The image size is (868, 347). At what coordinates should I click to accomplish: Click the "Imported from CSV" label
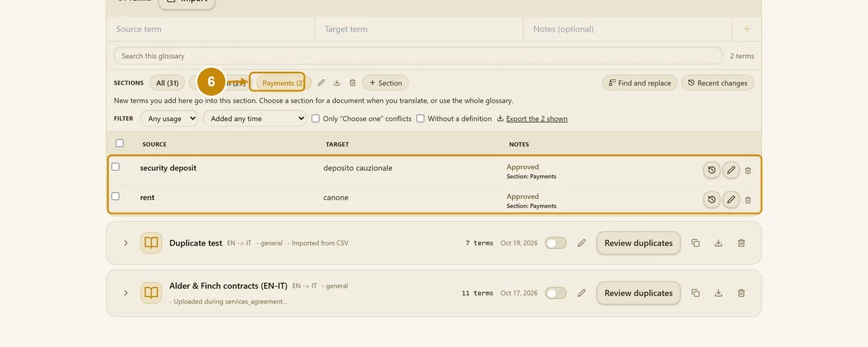[x=320, y=243]
